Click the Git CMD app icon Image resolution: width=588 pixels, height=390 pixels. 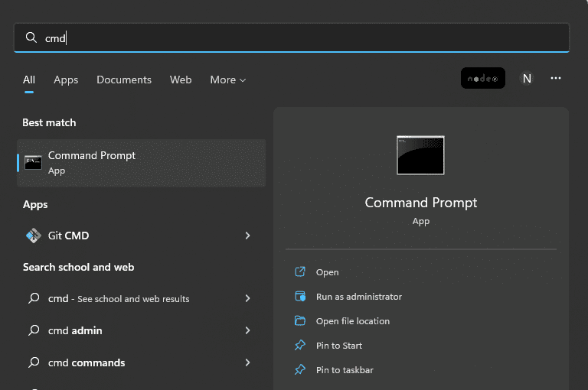34,236
